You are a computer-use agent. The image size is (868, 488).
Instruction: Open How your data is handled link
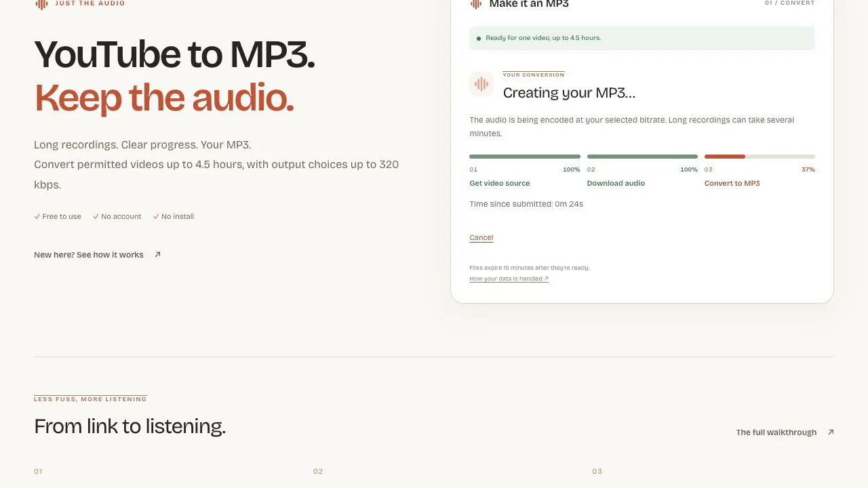(509, 279)
